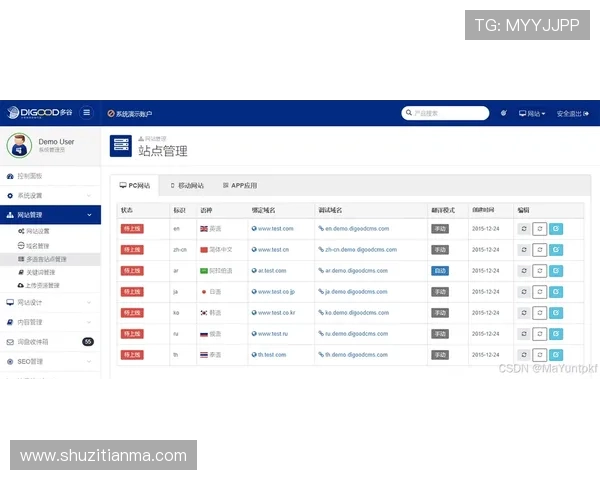Click the blue edit icon in the en row
Image resolution: width=600 pixels, height=480 pixels.
[x=556, y=229]
